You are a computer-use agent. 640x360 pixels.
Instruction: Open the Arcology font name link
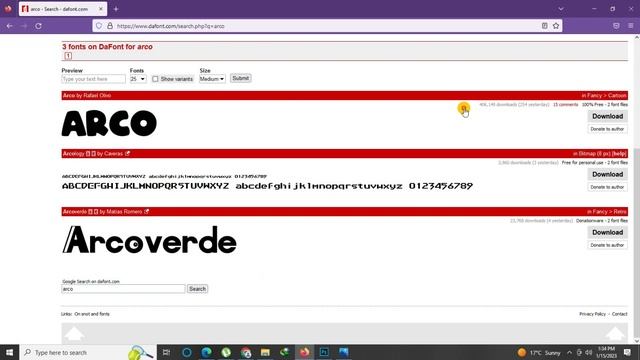[x=73, y=153]
